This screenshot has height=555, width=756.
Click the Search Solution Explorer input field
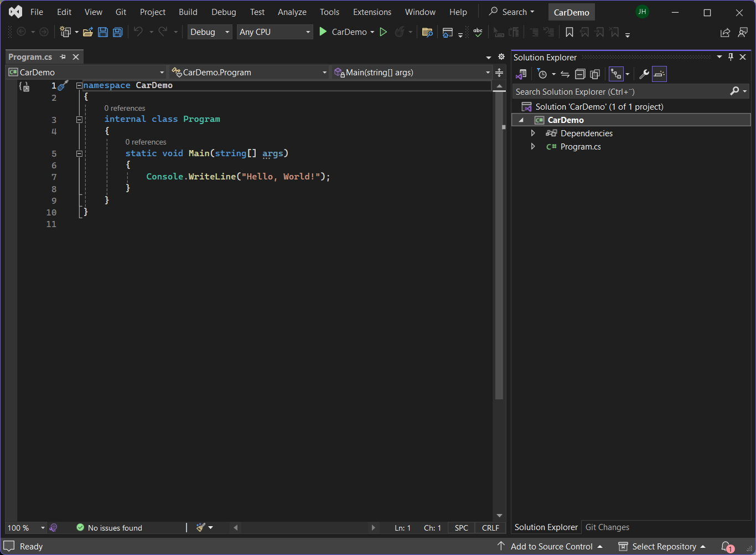point(620,92)
